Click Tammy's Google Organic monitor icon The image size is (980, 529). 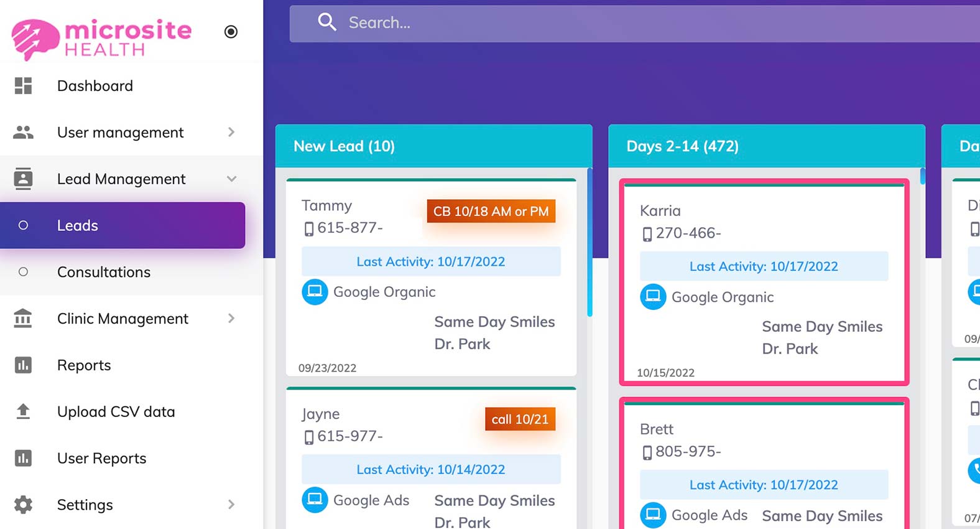(x=315, y=292)
